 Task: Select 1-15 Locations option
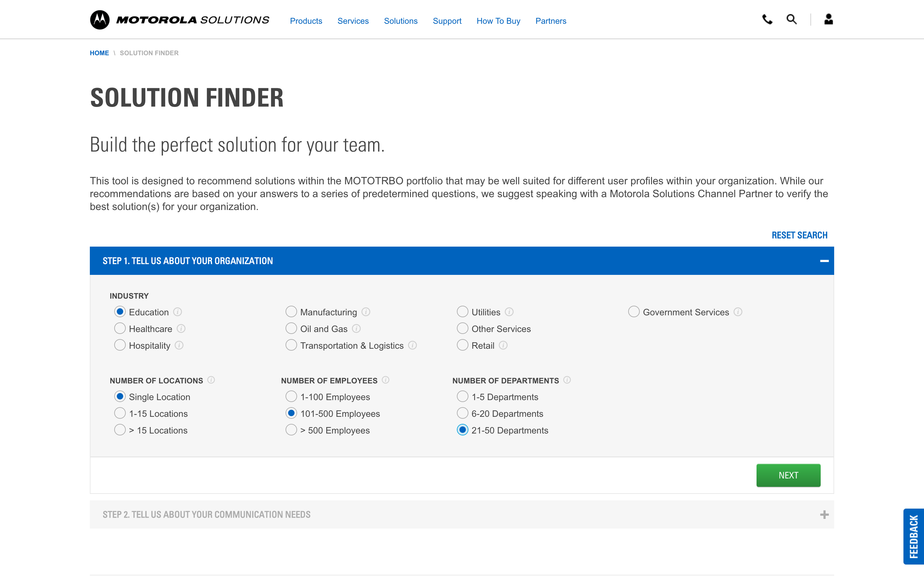coord(120,413)
